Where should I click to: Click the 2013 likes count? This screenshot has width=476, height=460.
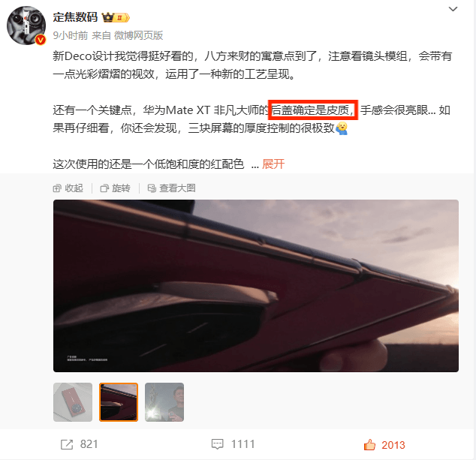pos(393,445)
